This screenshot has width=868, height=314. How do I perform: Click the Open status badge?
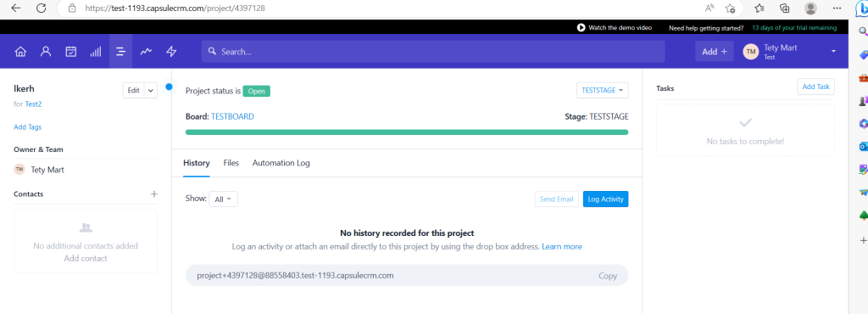point(256,92)
